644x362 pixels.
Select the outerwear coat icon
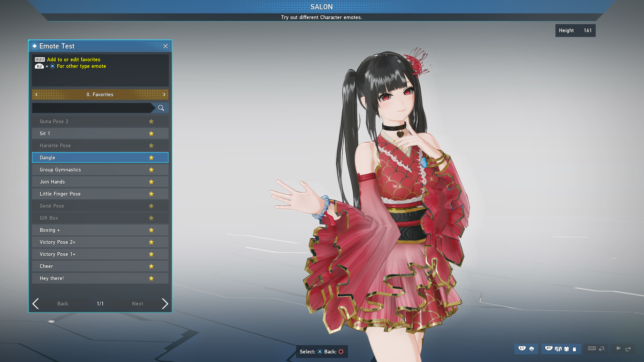(558, 349)
